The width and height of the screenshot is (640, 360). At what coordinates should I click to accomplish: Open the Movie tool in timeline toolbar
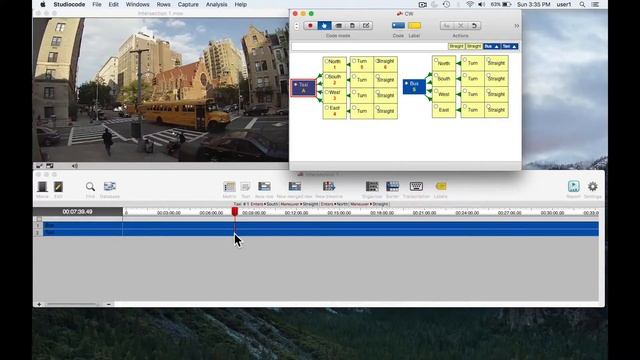pos(42,187)
